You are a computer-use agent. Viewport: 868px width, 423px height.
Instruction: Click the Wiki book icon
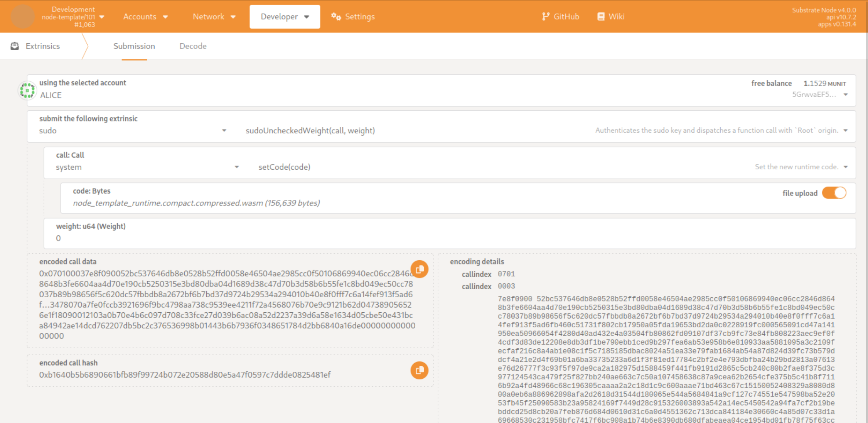coord(601,17)
